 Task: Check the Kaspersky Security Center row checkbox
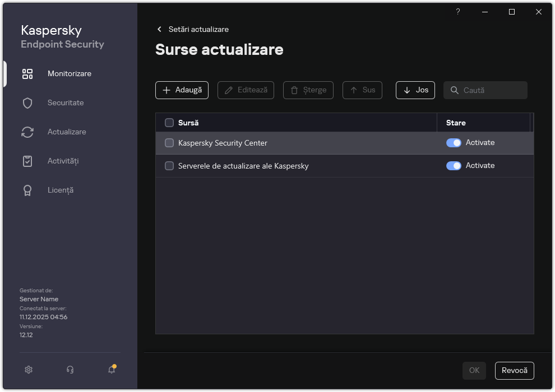tap(169, 143)
